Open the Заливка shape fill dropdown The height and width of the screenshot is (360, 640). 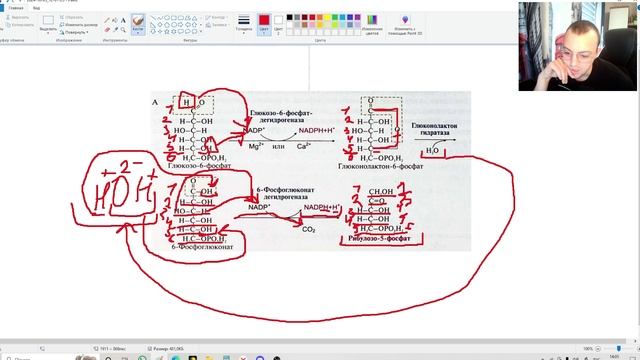click(x=218, y=25)
